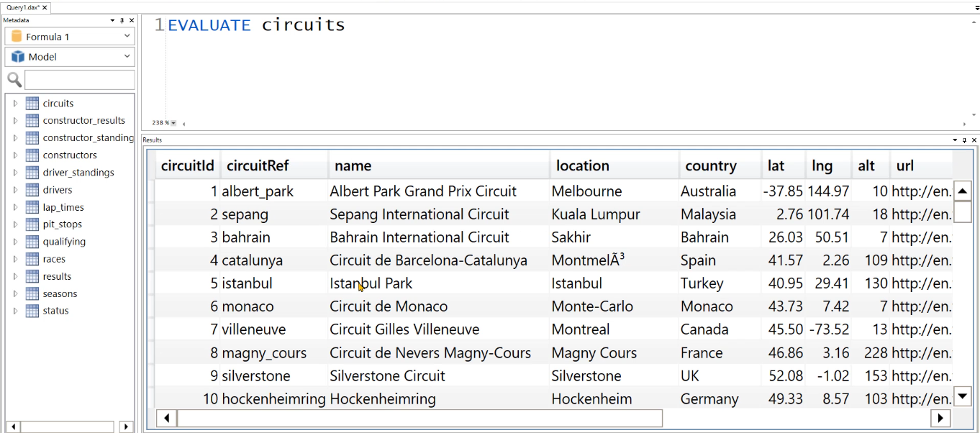Pin the Metadata panel with pushpin icon
The width and height of the screenshot is (980, 433).
click(122, 20)
